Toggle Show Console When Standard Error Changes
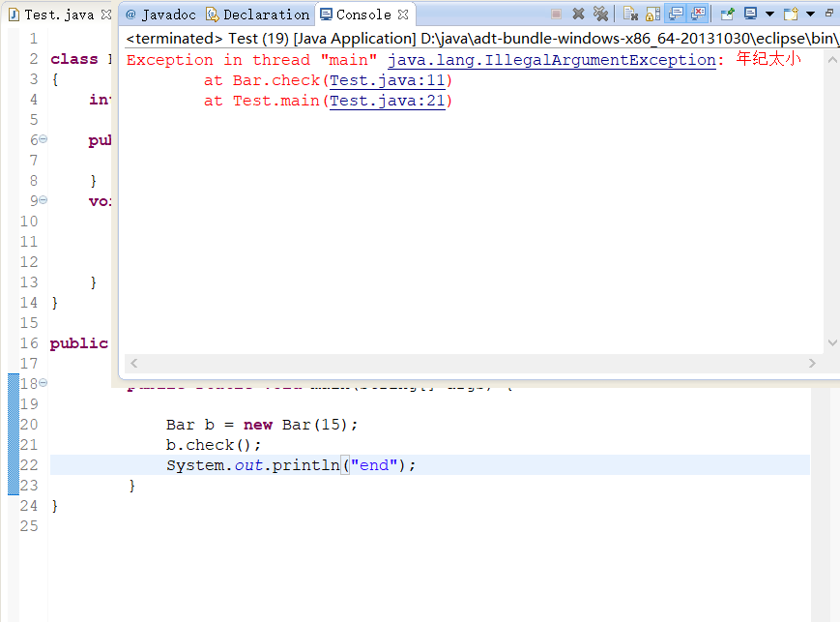 (x=697, y=13)
